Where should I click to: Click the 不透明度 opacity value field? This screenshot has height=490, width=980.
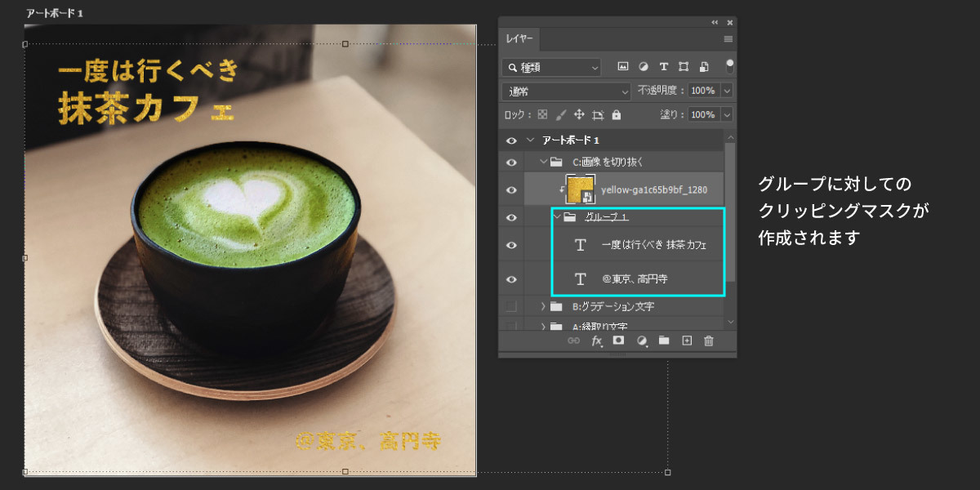[x=703, y=91]
